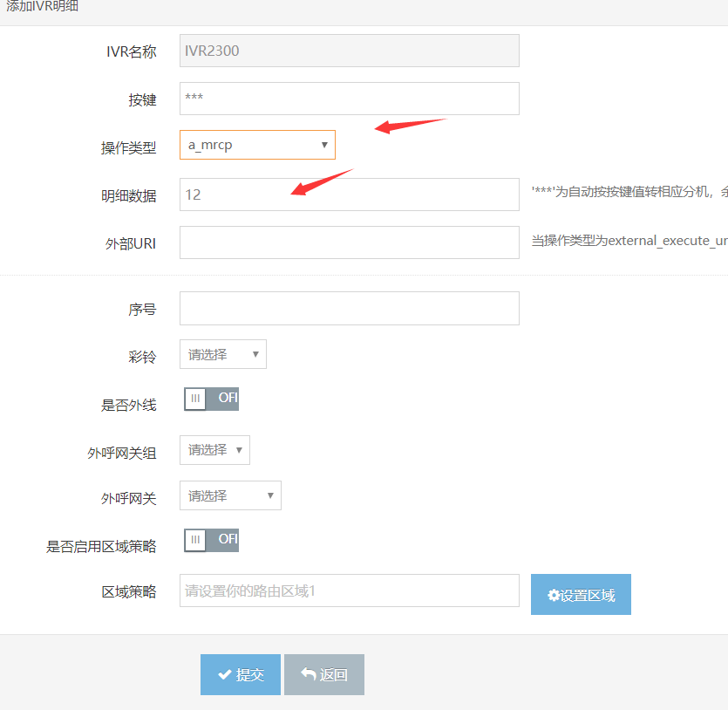Image resolution: width=728 pixels, height=710 pixels.
Task: Open the 操作类型 dropdown showing a_mrcp
Action: click(x=257, y=145)
